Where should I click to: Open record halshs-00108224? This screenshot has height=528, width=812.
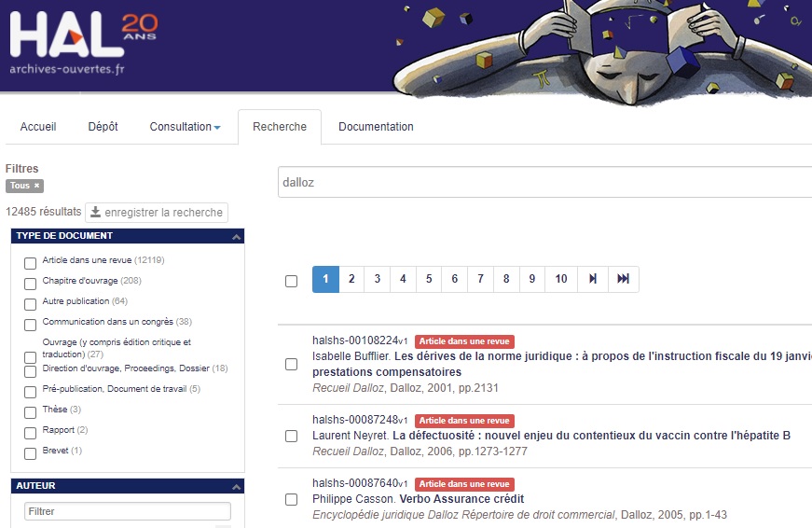coord(360,340)
